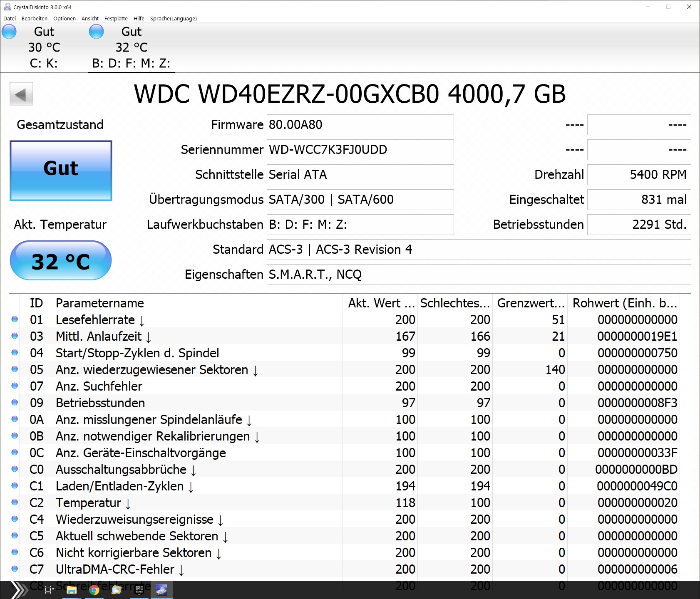Click the 32 °C temperature button
Screen dimensions: 700x599
[x=61, y=261]
